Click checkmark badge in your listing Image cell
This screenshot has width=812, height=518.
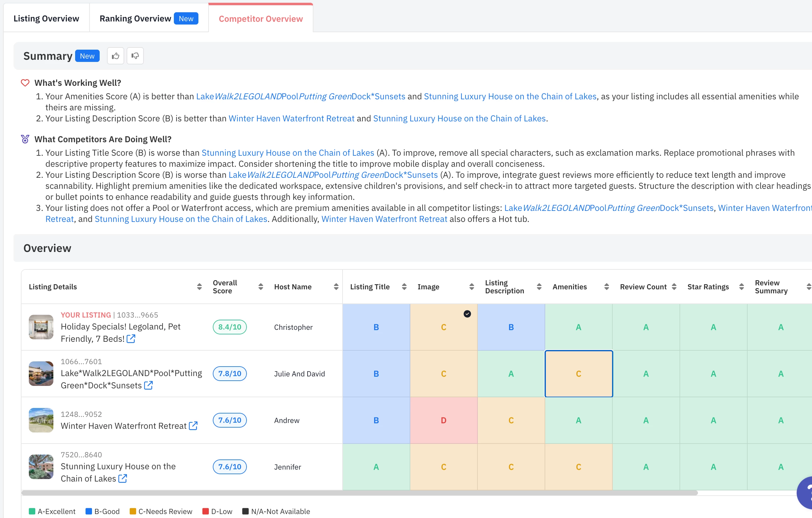click(x=467, y=314)
